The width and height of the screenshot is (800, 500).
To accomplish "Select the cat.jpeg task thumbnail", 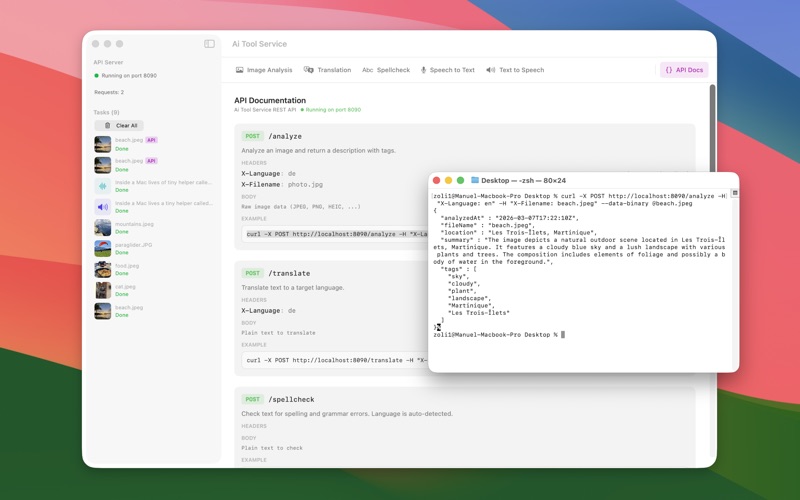I will [x=103, y=290].
